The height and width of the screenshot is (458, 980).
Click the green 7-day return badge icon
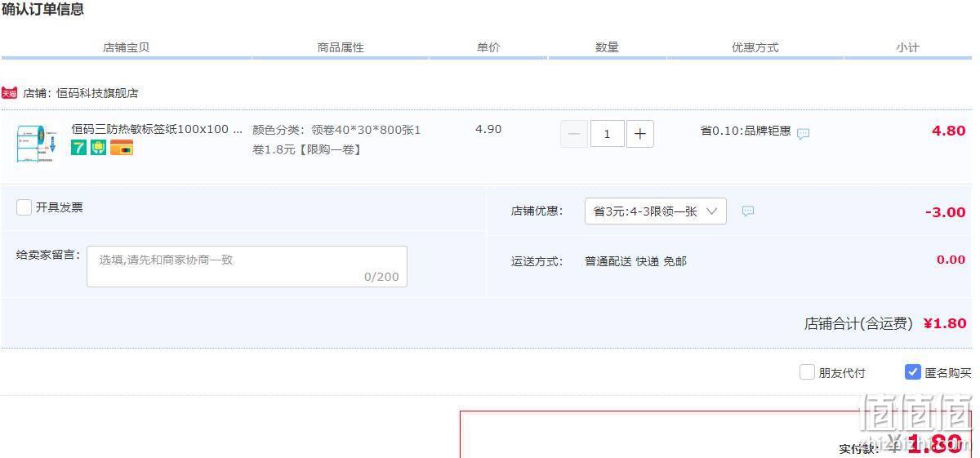[78, 148]
